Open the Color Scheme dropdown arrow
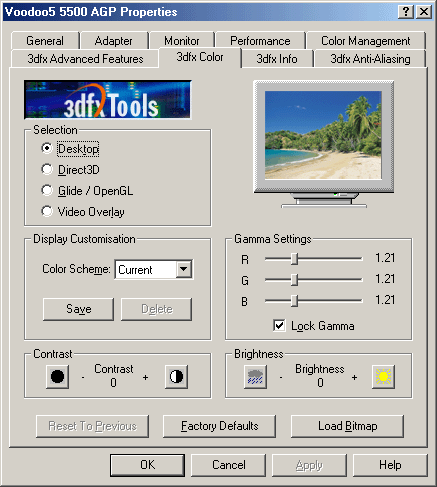437x487 pixels. (184, 269)
